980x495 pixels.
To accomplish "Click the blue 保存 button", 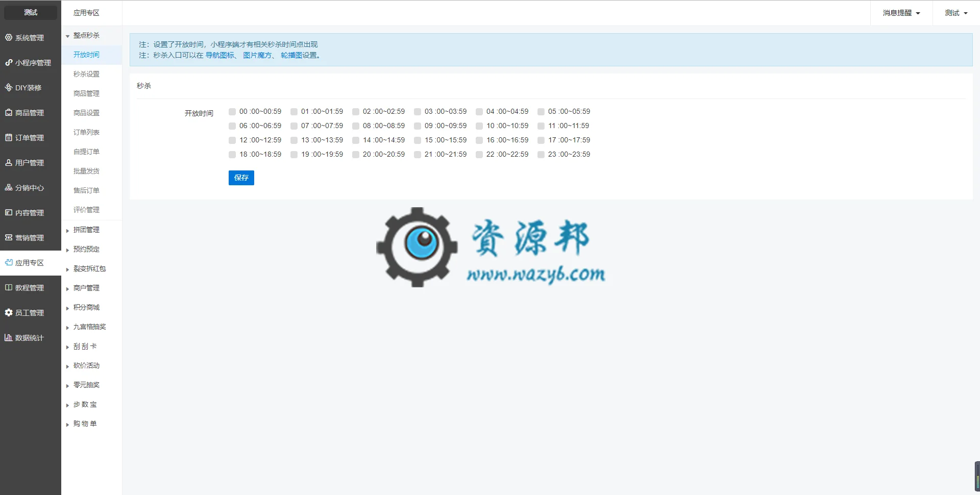I will click(x=241, y=178).
